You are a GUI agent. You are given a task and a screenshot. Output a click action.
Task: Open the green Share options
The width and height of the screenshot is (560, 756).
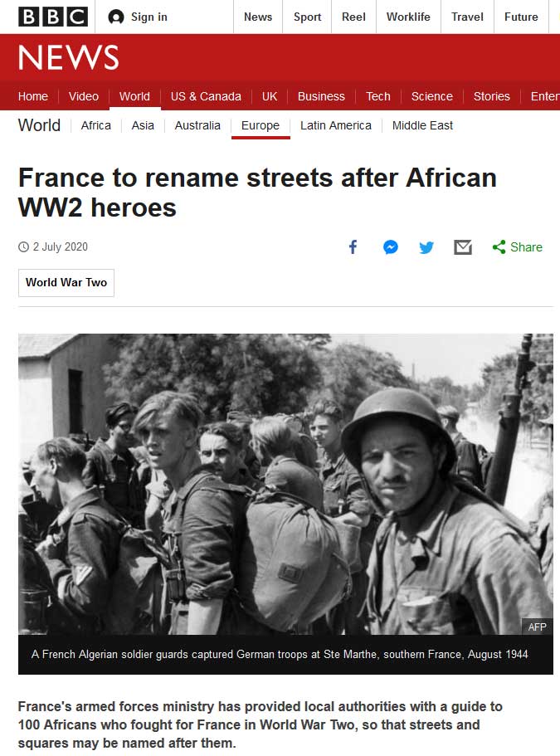point(517,246)
